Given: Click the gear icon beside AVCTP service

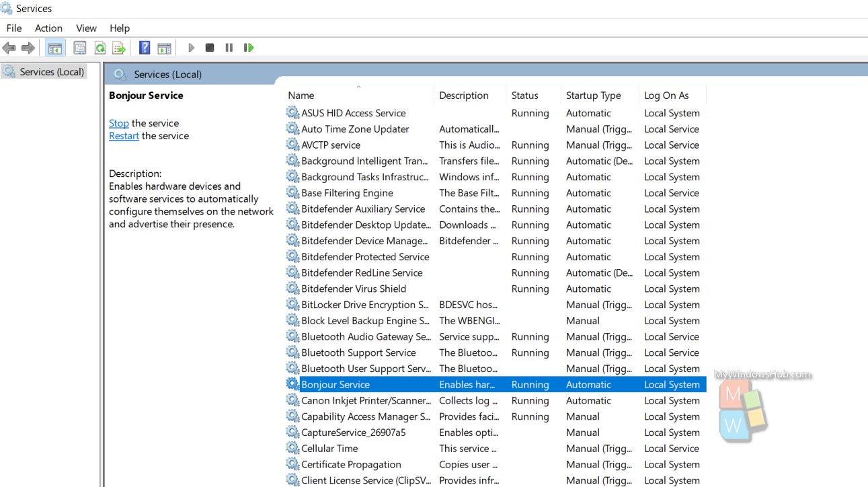Looking at the screenshot, I should pyautogui.click(x=292, y=145).
